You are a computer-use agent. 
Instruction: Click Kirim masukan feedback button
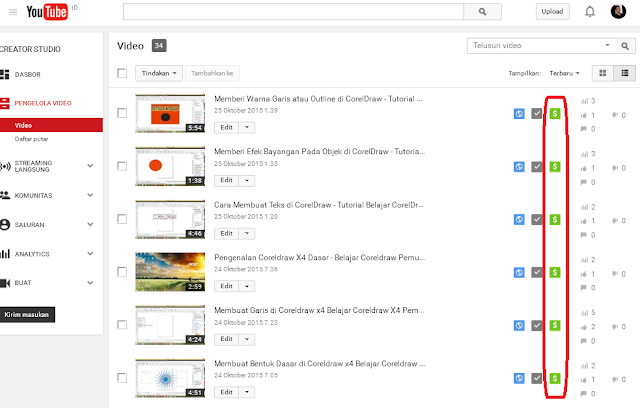[27, 315]
